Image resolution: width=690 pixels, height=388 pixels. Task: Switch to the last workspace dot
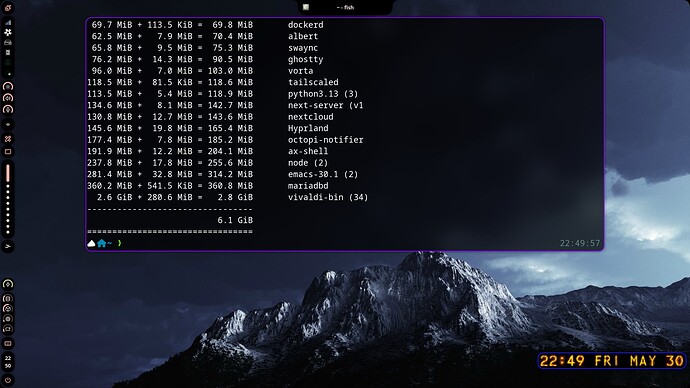click(x=8, y=231)
